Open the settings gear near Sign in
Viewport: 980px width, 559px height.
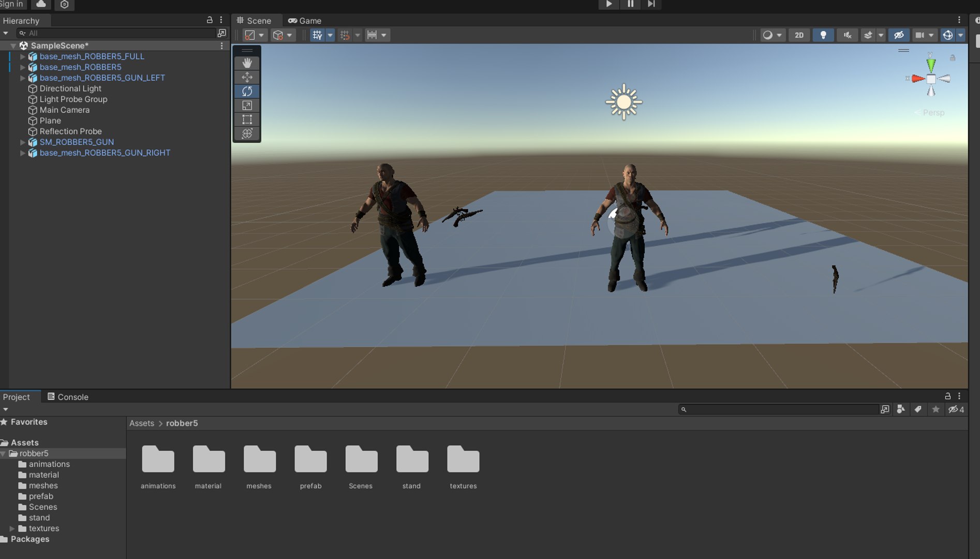pos(65,4)
